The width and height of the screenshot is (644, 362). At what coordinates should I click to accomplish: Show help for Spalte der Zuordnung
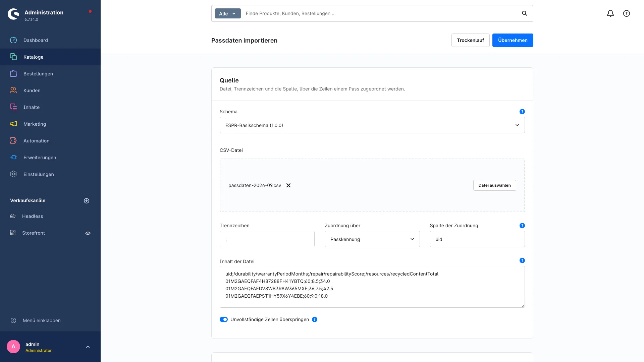point(522,226)
